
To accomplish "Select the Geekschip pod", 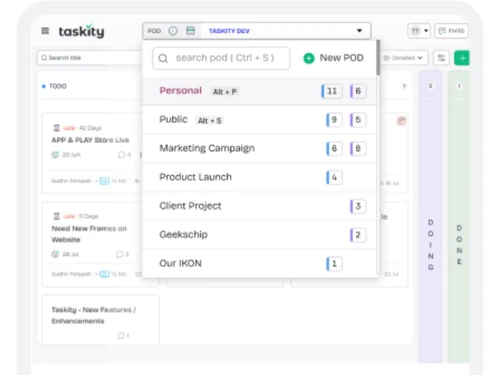I will click(x=259, y=235).
